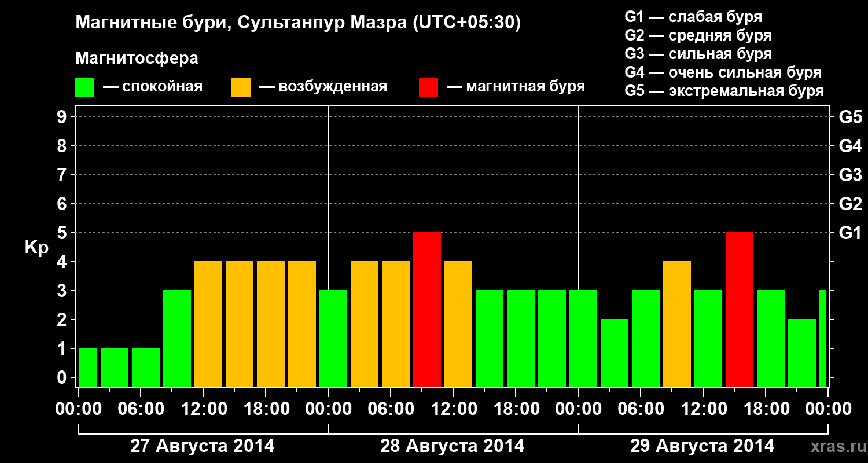The image size is (868, 463).
Task: Click the green Kp 2 bar late evening 29 August
Action: click(802, 352)
